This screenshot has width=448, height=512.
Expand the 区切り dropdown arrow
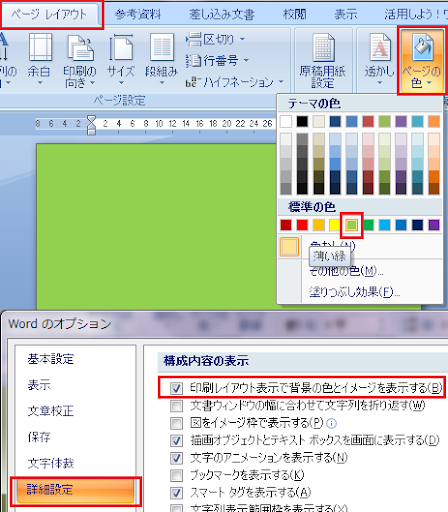[242, 40]
